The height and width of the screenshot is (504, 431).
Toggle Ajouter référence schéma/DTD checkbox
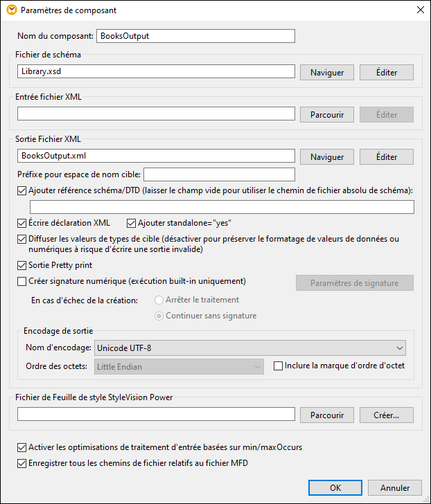pos(21,190)
